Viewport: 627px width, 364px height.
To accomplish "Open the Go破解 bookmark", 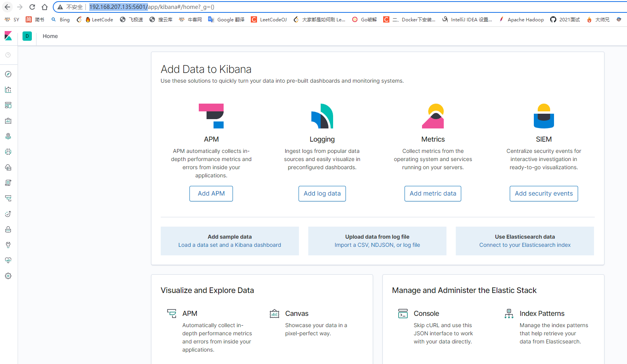I will click(365, 19).
